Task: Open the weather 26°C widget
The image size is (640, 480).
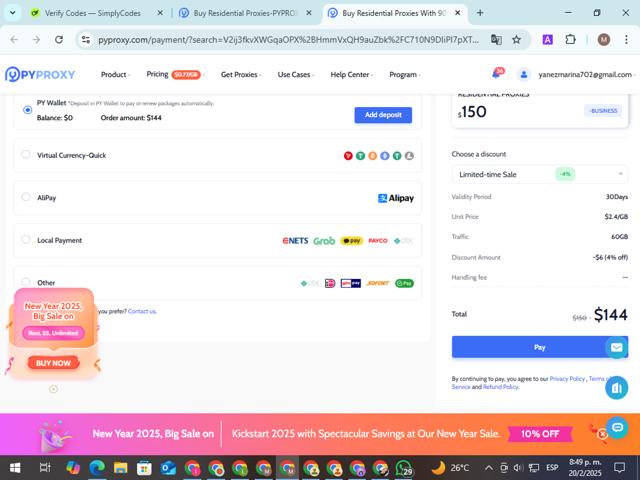Action: (x=451, y=468)
